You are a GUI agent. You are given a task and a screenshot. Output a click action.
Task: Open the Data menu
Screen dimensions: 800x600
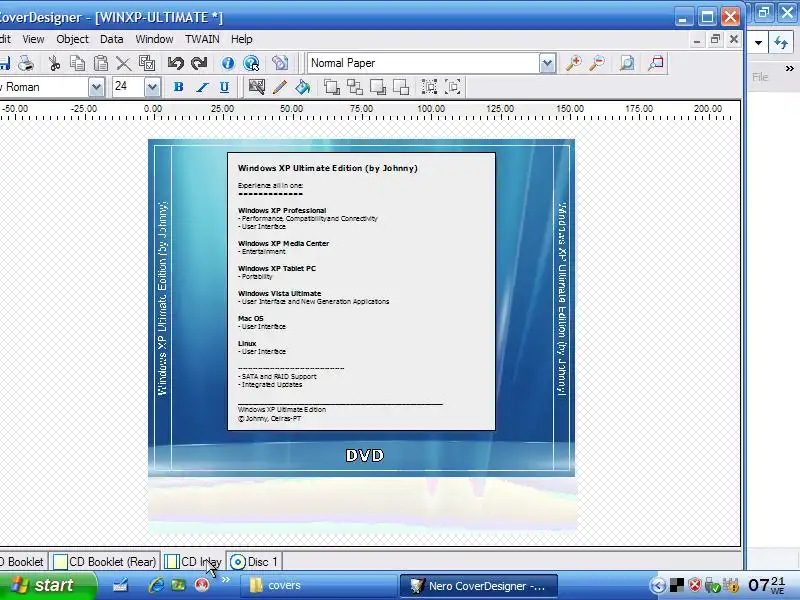coord(112,39)
